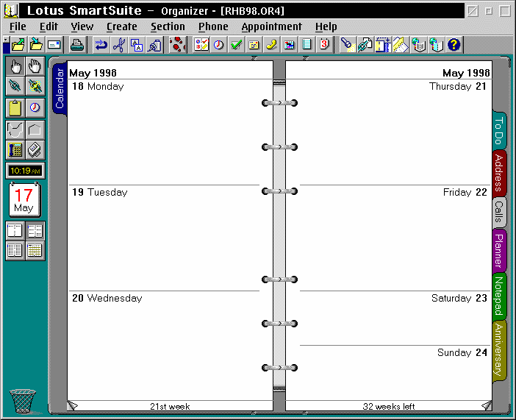The image size is (516, 420).
Task: Open the Section menu
Action: (x=168, y=26)
